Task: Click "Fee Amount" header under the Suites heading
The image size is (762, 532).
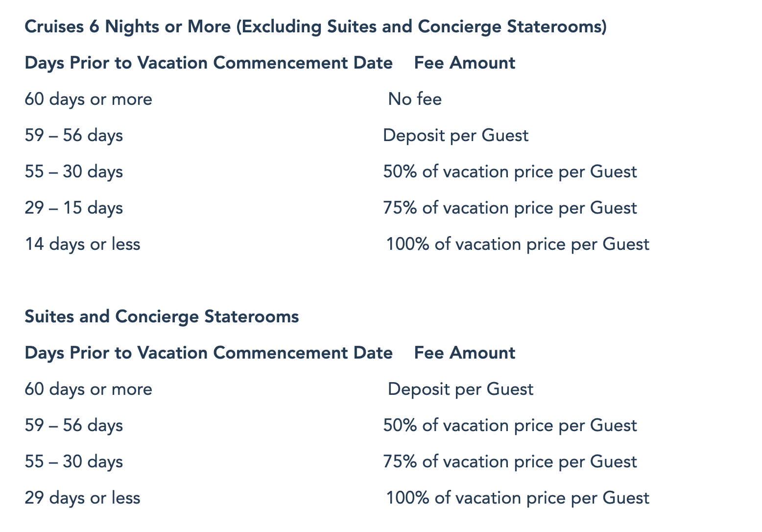Action: pyautogui.click(x=465, y=353)
